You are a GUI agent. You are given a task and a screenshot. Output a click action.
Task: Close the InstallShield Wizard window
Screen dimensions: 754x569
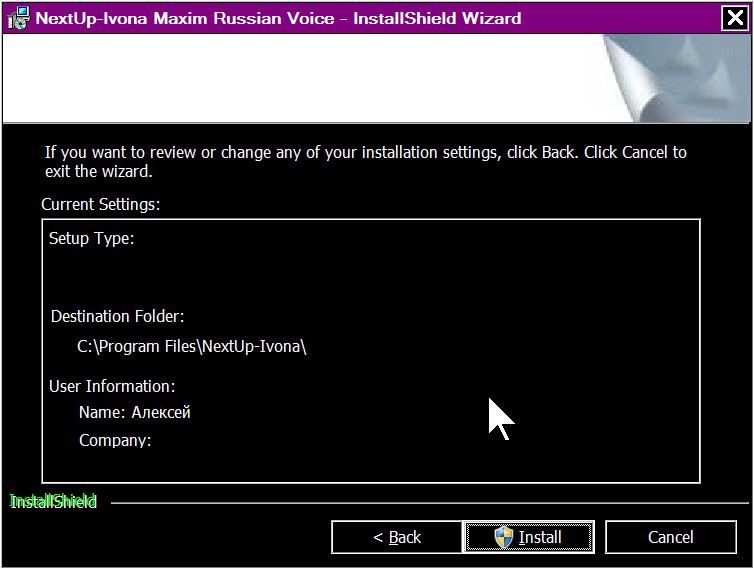735,18
